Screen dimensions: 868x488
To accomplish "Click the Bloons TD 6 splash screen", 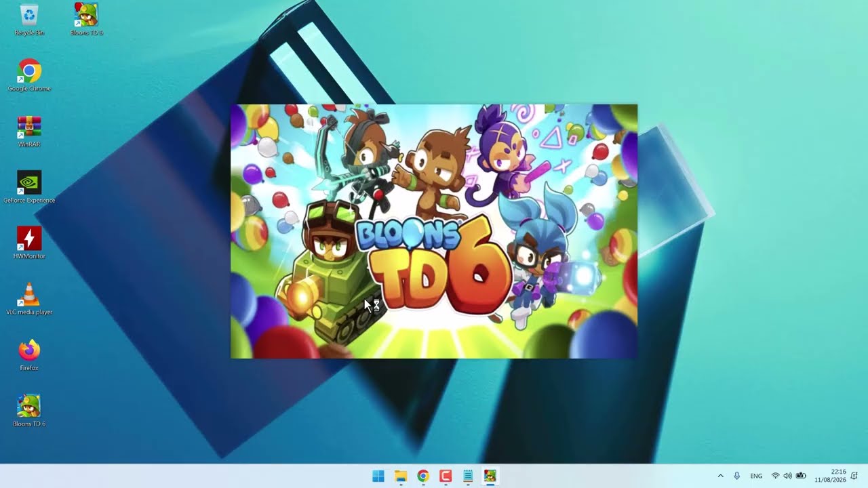I will point(434,231).
